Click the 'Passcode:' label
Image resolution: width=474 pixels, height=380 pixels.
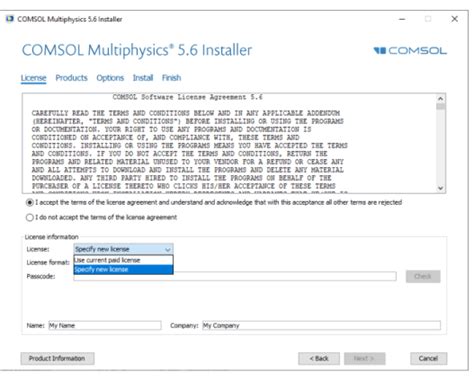pyautogui.click(x=41, y=276)
